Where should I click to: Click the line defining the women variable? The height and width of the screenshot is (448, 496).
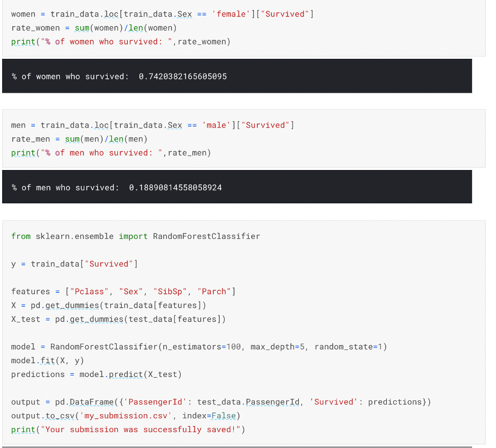pos(162,14)
